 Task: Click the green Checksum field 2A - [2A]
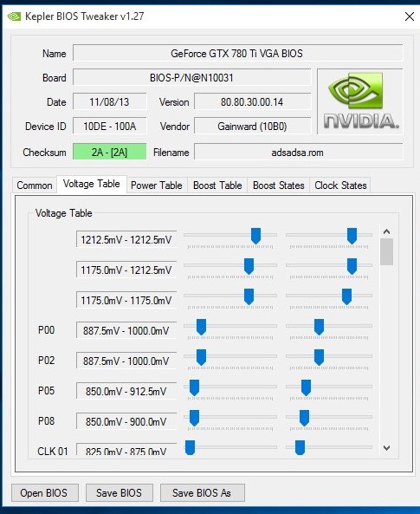pyautogui.click(x=109, y=152)
